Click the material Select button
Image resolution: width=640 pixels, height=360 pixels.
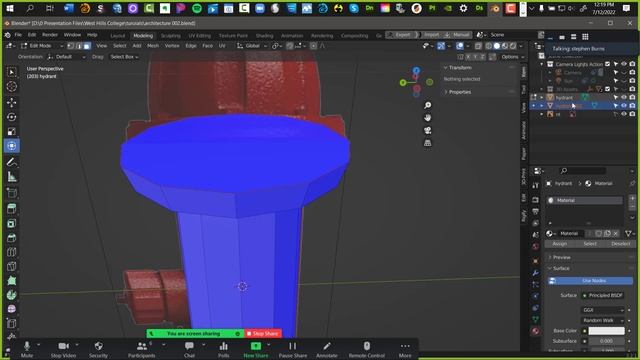pyautogui.click(x=590, y=244)
